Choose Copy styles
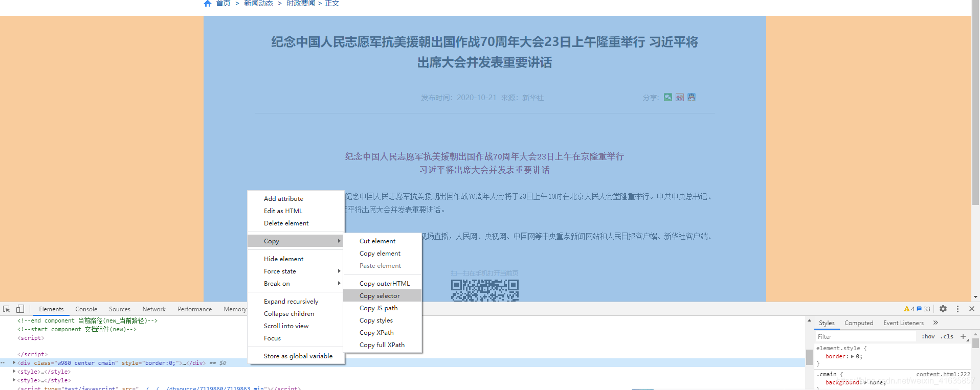Viewport: 980px width, 390px height. [383, 320]
